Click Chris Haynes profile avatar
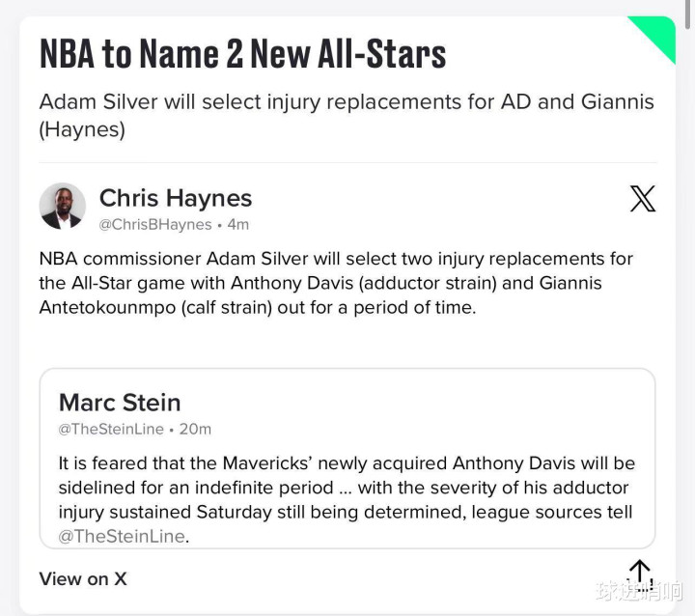Screen dimensions: 695x616 (62, 206)
